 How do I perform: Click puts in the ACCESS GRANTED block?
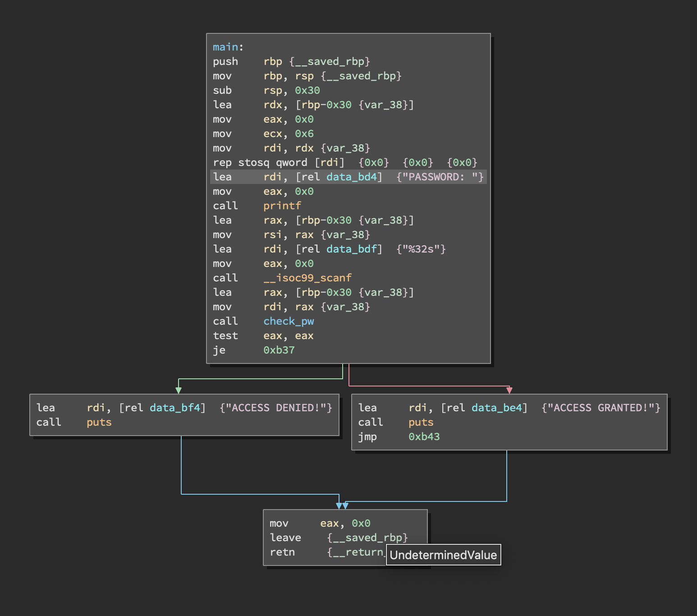point(421,422)
